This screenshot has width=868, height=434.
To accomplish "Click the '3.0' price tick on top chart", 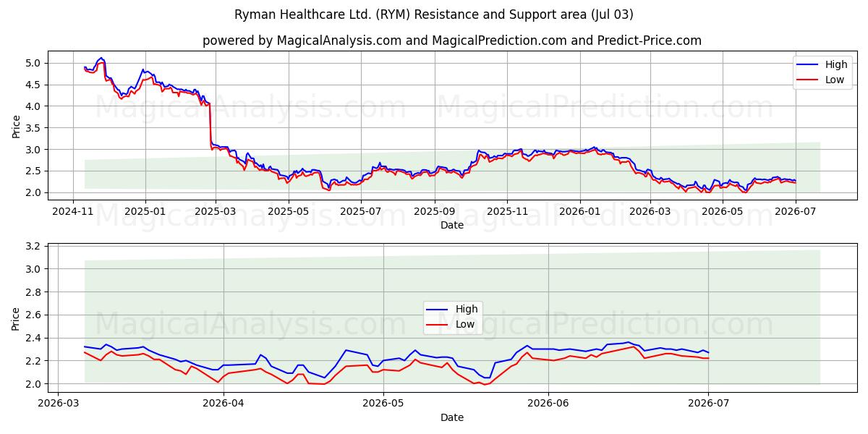I will pos(35,150).
